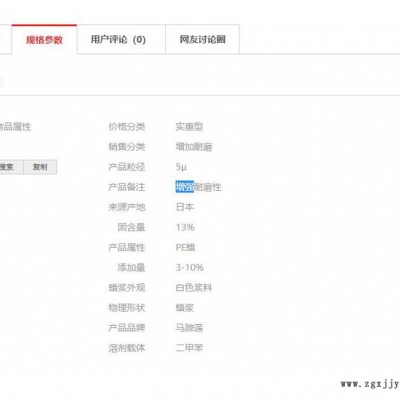Click the 实惠型 price category value

[189, 127]
